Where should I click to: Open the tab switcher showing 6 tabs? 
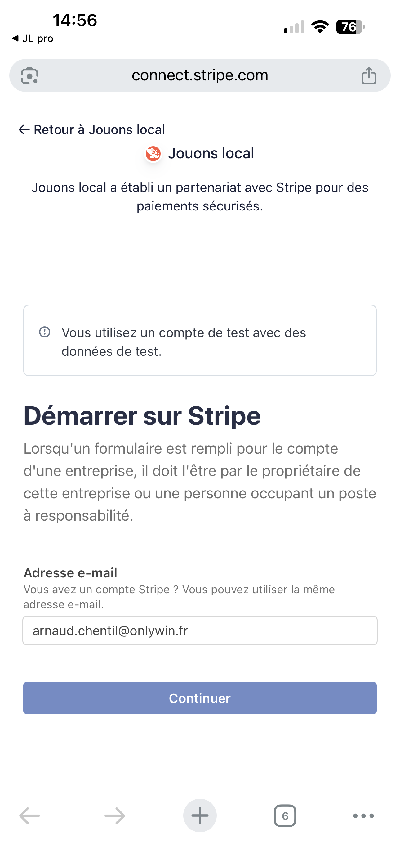pos(285,816)
